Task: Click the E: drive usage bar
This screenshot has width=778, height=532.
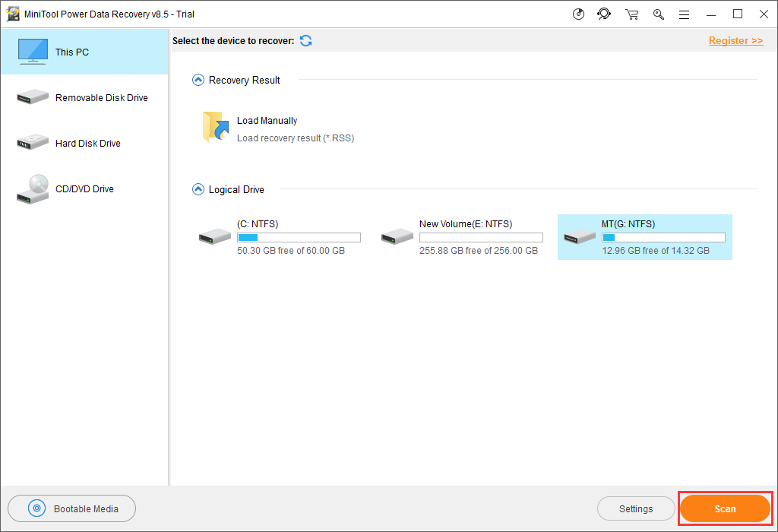Action: tap(481, 238)
